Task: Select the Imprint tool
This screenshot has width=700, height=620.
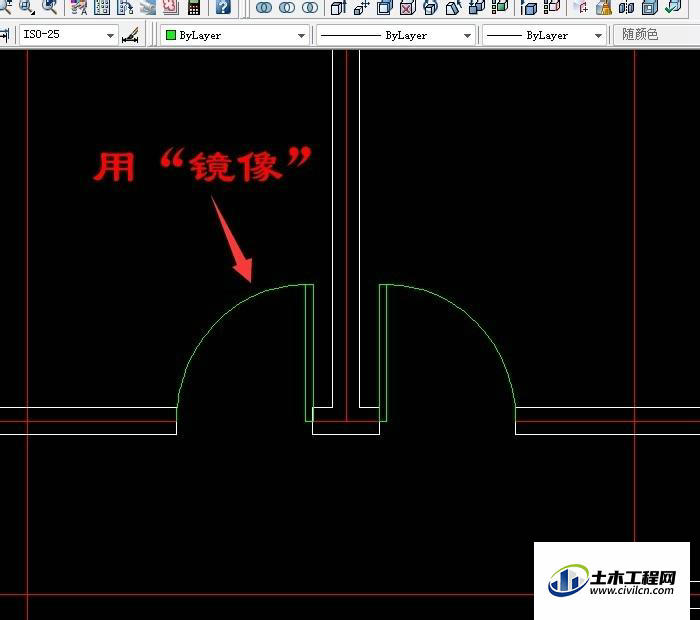Action: tap(581, 7)
